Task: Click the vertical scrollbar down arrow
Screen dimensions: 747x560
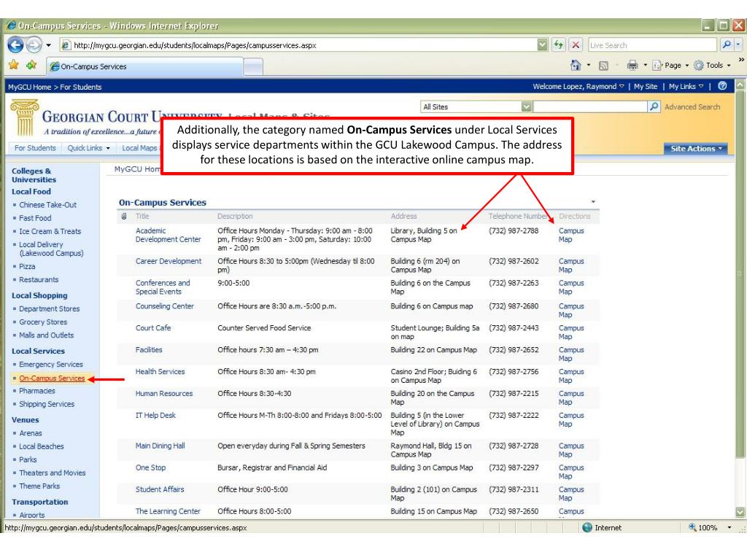Action: coord(740,513)
